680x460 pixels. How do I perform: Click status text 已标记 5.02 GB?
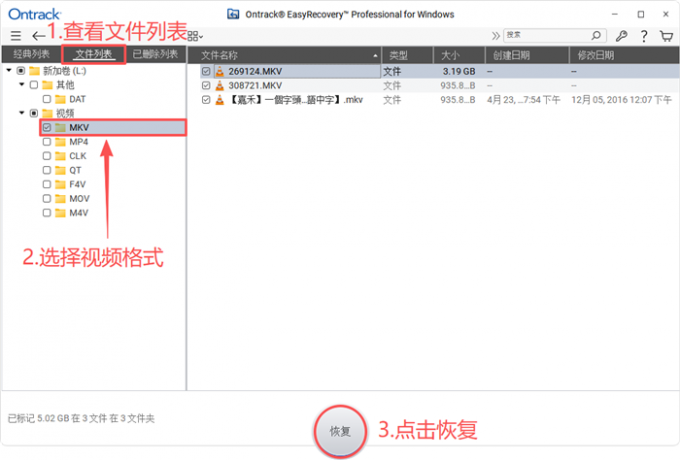pos(81,418)
